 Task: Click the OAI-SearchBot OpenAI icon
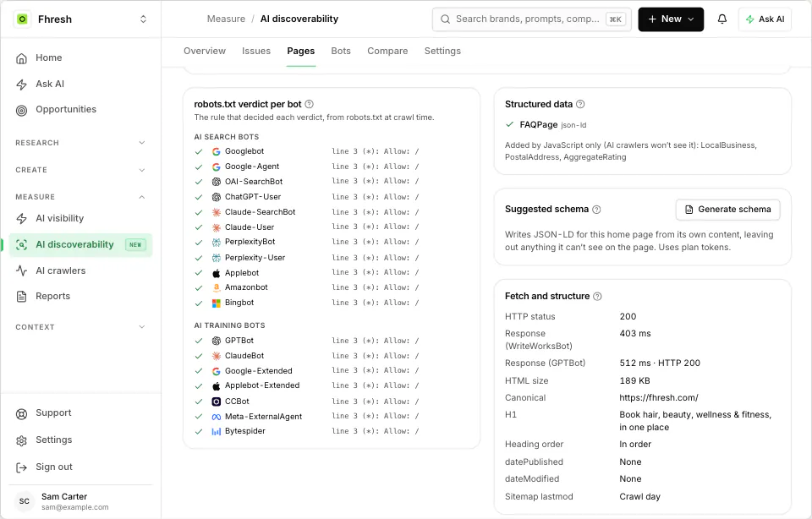point(217,182)
